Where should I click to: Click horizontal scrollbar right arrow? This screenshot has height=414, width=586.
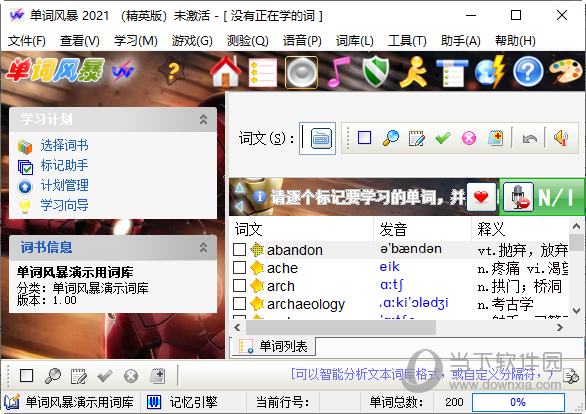(559, 328)
